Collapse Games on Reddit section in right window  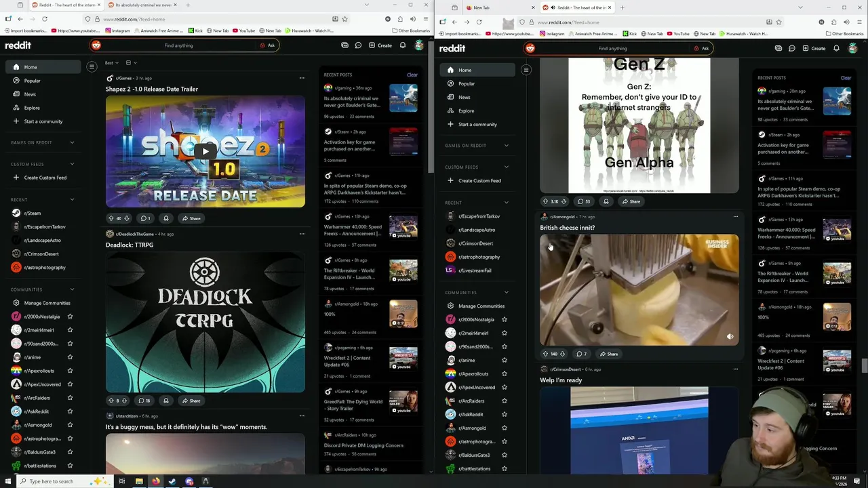[x=506, y=146]
